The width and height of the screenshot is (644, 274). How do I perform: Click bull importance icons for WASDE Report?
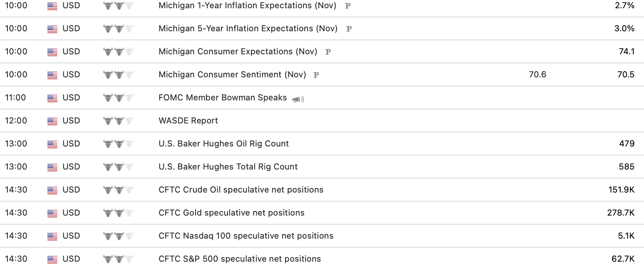pyautogui.click(x=118, y=121)
